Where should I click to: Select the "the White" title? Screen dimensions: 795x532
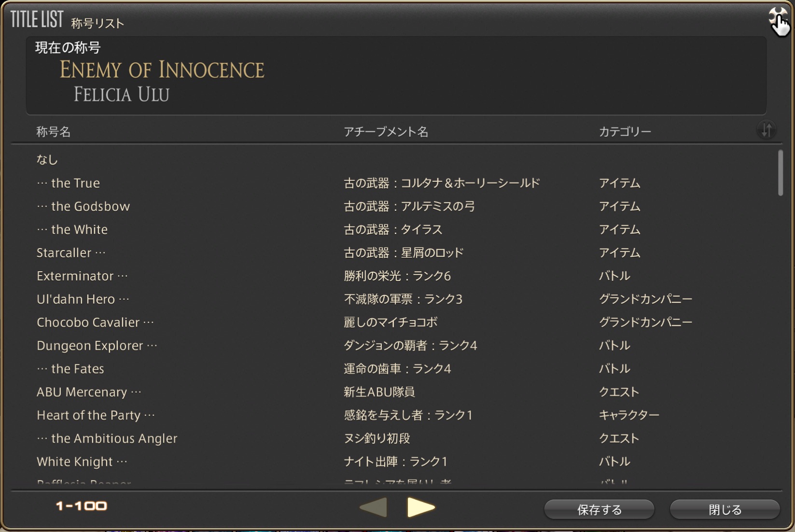click(72, 229)
